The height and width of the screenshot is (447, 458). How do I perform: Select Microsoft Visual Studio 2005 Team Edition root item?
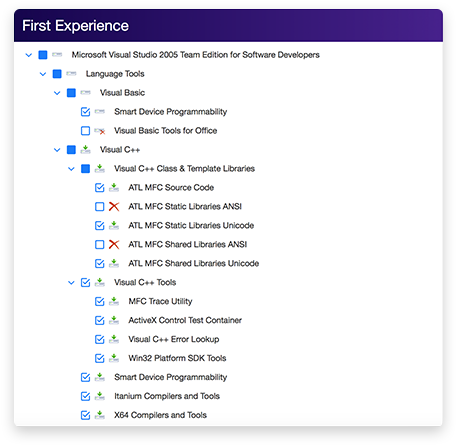(195, 55)
